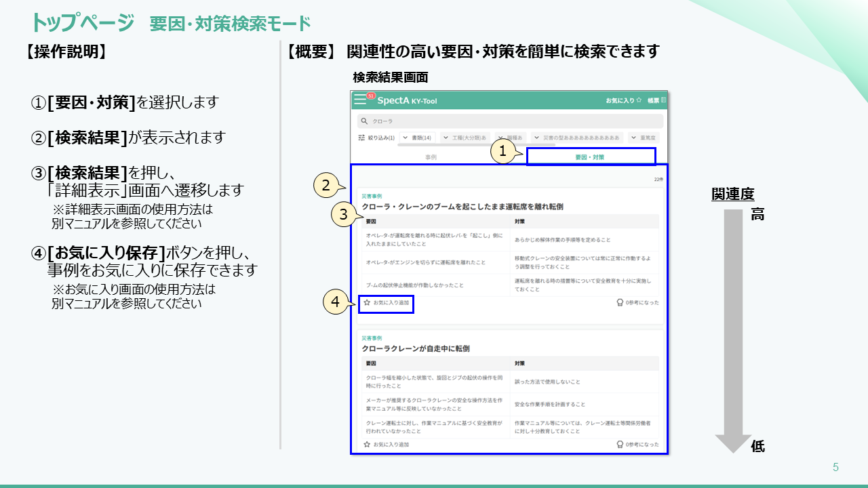Open the 災害の型 filter dropdown
The height and width of the screenshot is (488, 868).
(576, 138)
